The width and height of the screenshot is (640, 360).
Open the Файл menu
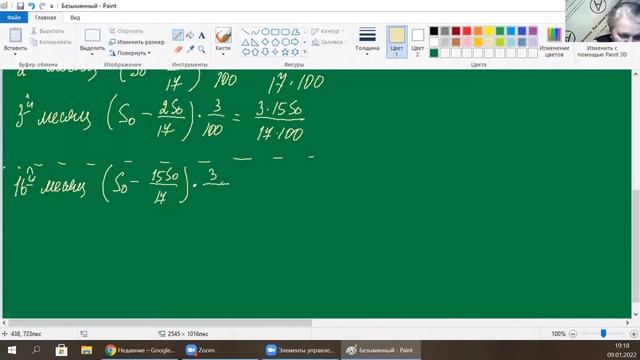coord(14,18)
